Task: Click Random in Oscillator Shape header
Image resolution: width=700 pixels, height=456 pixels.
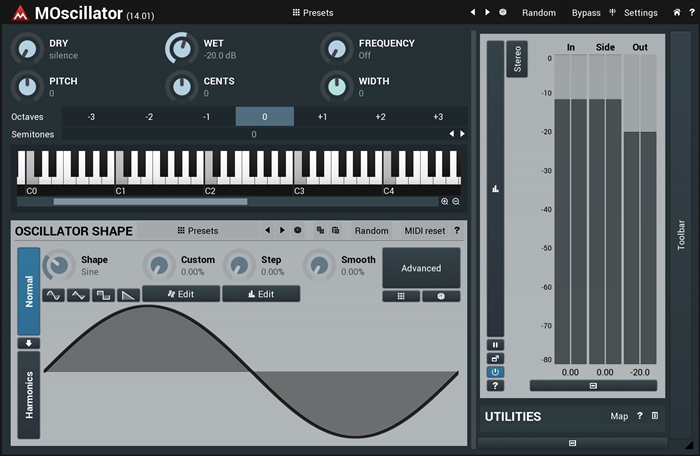Action: coord(371,231)
